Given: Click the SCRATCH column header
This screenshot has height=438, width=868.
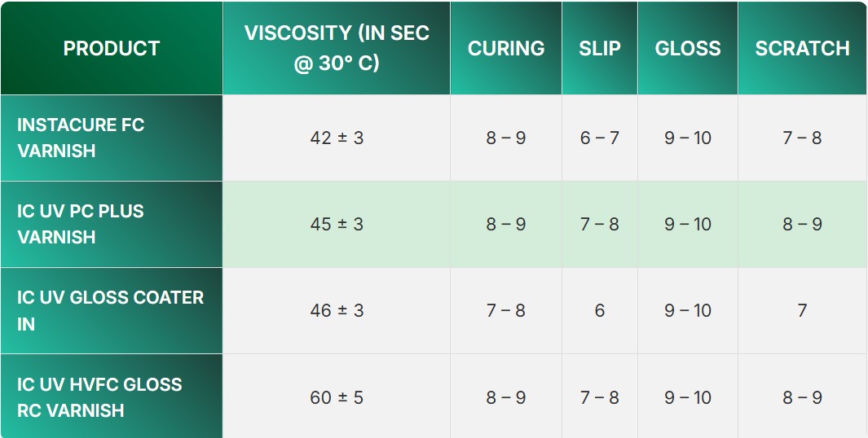Looking at the screenshot, I should point(802,48).
